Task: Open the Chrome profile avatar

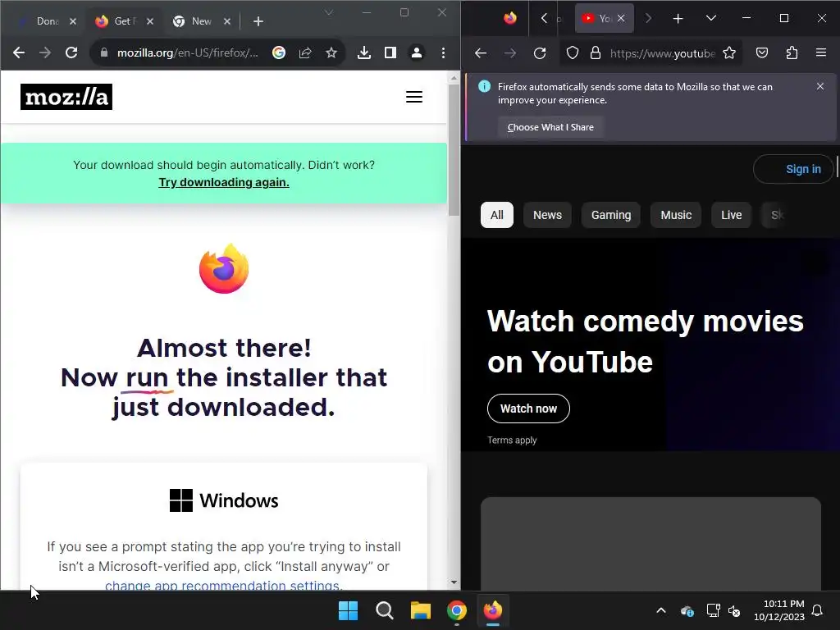Action: click(x=416, y=52)
